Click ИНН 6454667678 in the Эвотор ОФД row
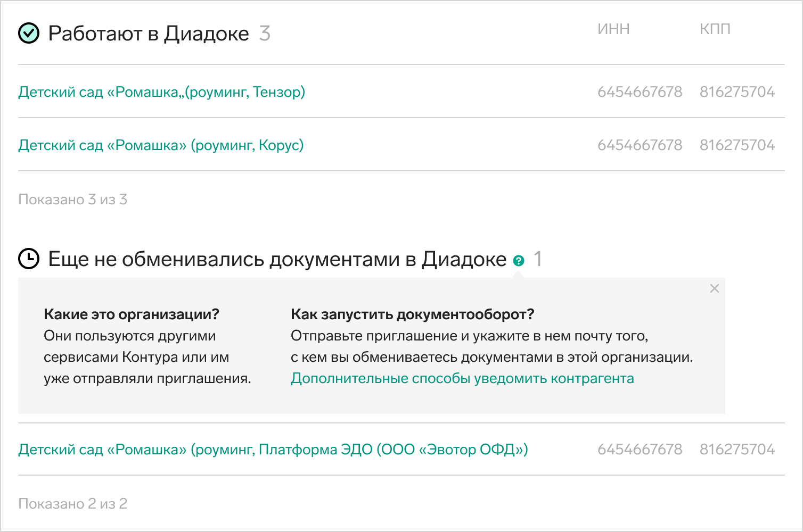This screenshot has height=532, width=803. pos(640,450)
